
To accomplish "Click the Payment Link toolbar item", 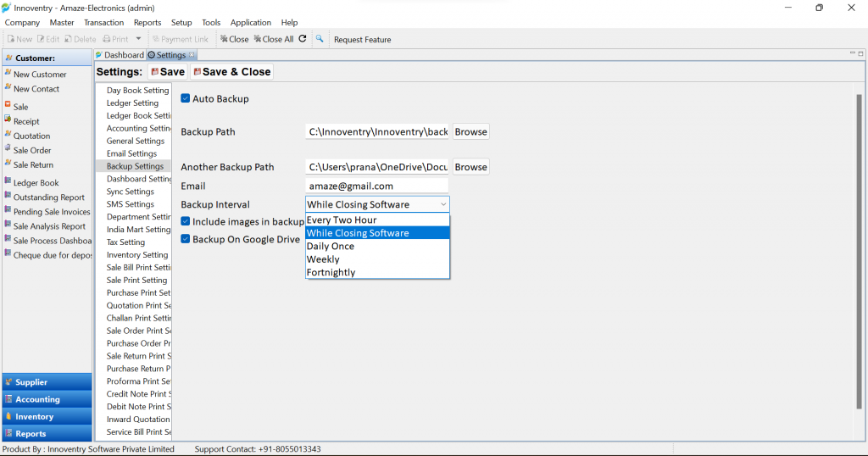I will point(181,39).
